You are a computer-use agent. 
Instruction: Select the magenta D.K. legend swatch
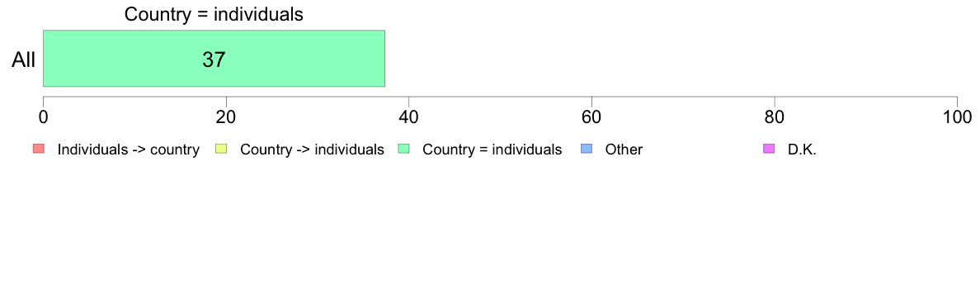768,149
